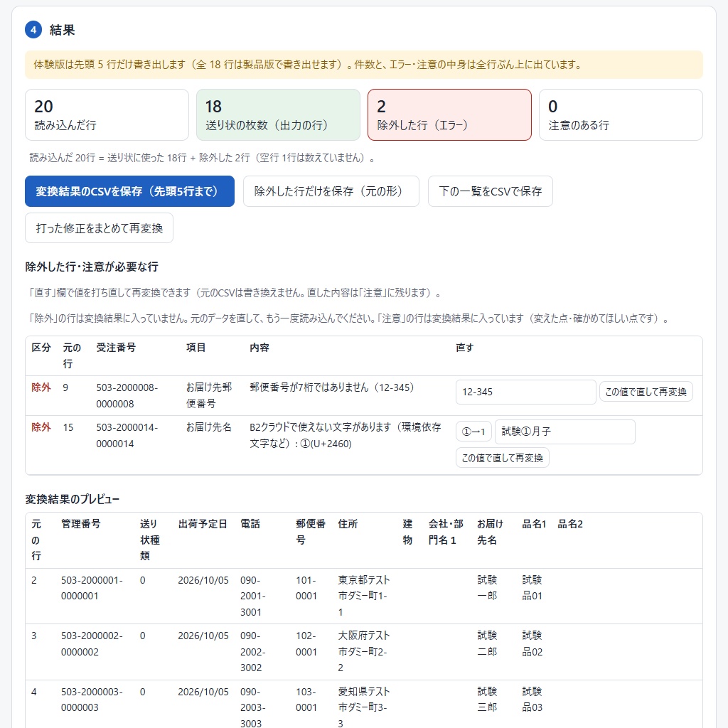
Task: Focus the 試験①月子 name correction field
Action: tap(564, 432)
